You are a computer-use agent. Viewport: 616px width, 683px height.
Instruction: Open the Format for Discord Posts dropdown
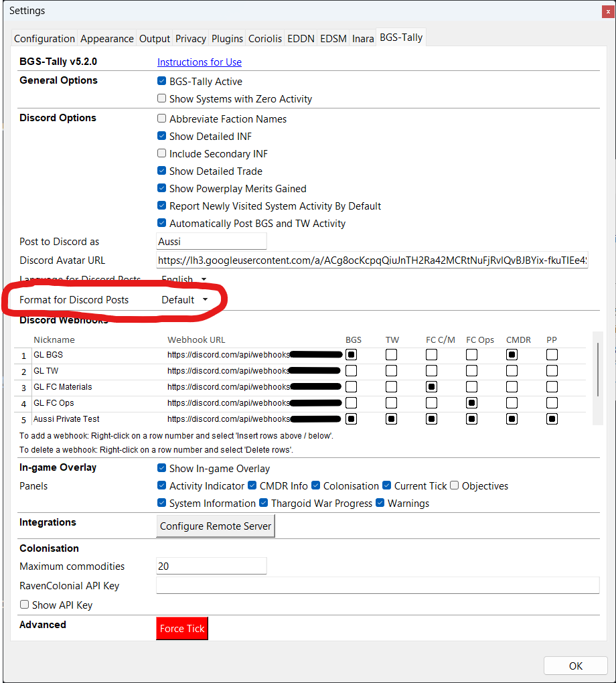[x=184, y=300]
